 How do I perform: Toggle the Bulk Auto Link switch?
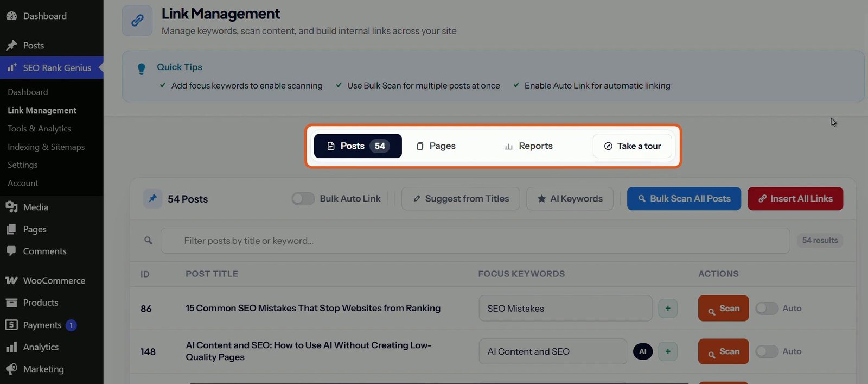pyautogui.click(x=303, y=199)
